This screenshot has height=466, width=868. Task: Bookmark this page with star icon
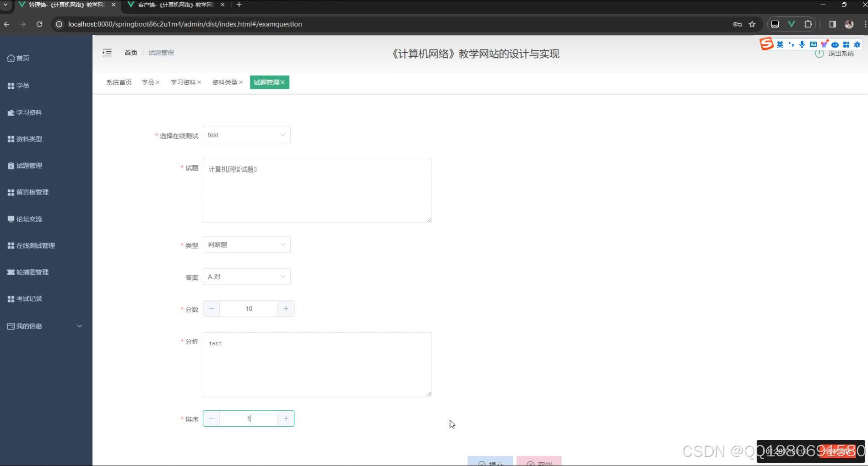(x=752, y=24)
